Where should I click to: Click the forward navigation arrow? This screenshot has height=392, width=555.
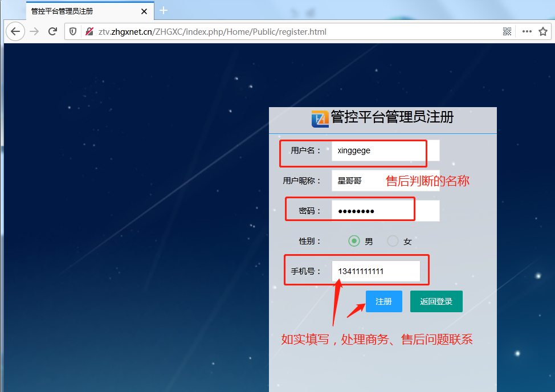click(x=34, y=31)
